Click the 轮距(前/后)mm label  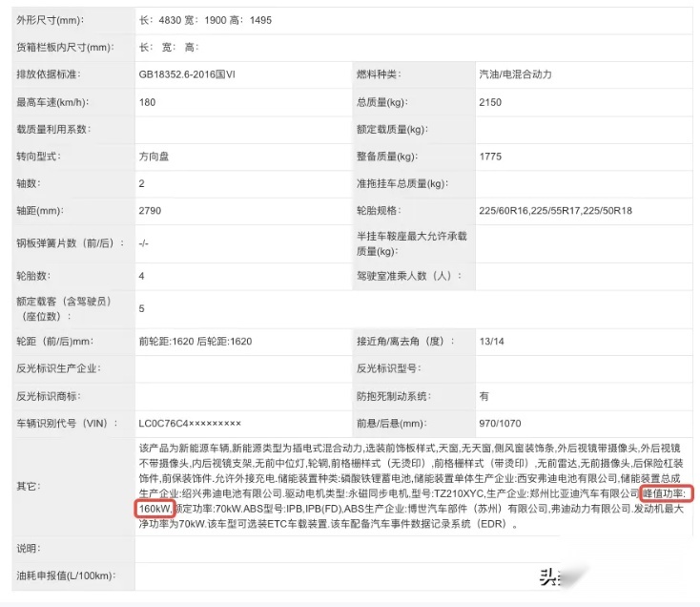(55, 342)
